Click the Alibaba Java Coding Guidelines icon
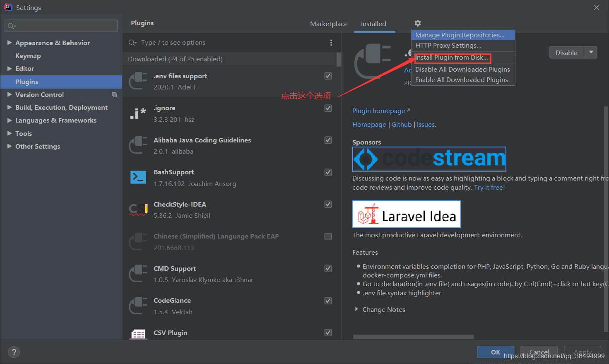This screenshot has width=609, height=364. [138, 145]
